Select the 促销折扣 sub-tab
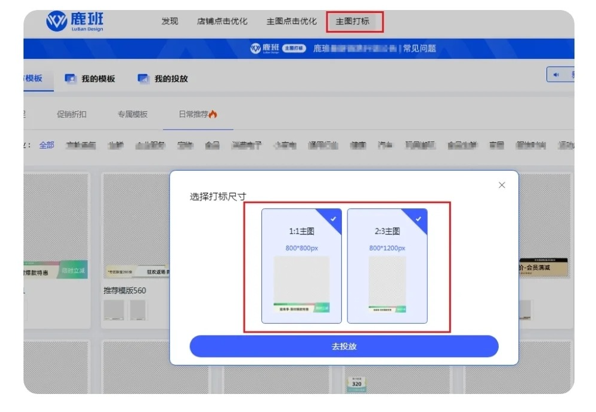The image size is (596, 412). [x=71, y=114]
